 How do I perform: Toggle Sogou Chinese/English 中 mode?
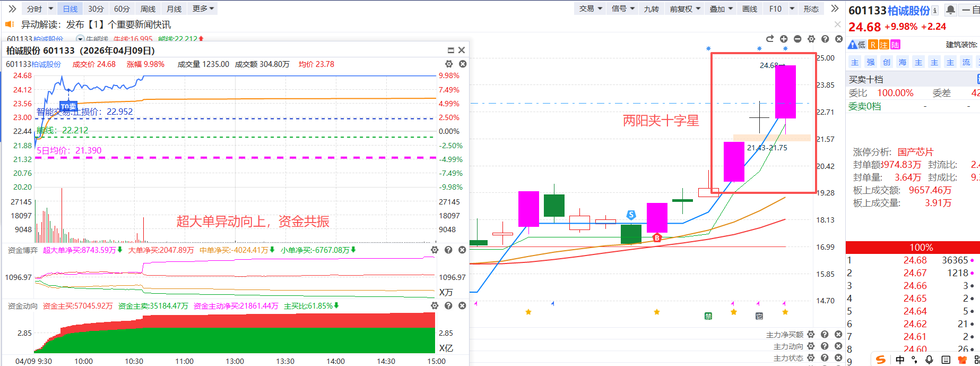tap(900, 360)
